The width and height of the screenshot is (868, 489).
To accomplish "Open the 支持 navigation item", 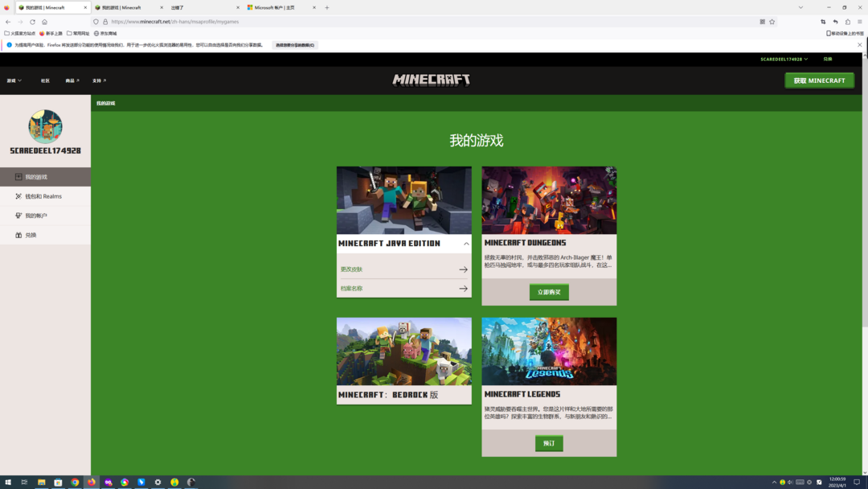I will pos(99,81).
